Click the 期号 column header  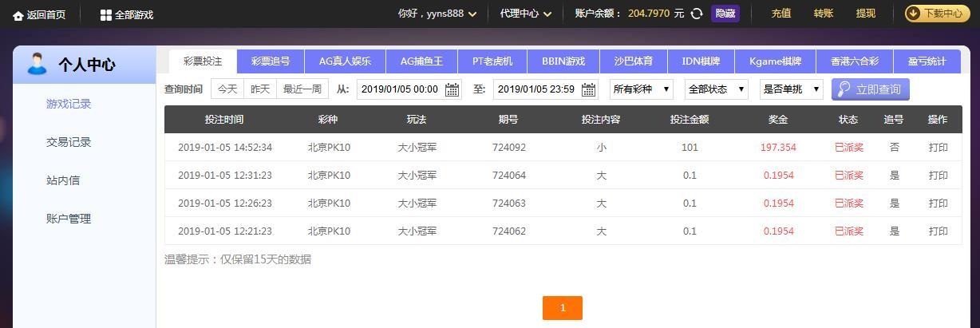(508, 120)
